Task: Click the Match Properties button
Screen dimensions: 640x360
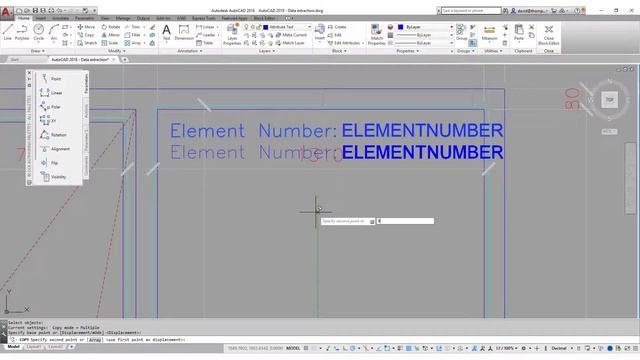Action: click(x=376, y=34)
